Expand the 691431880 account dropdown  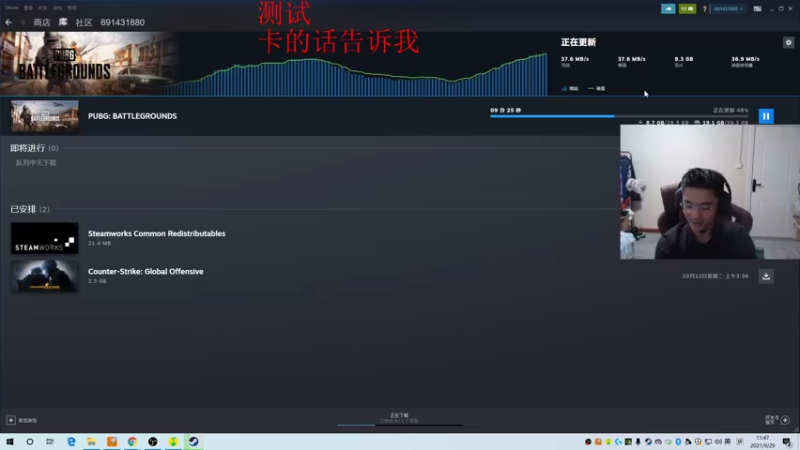coord(728,9)
